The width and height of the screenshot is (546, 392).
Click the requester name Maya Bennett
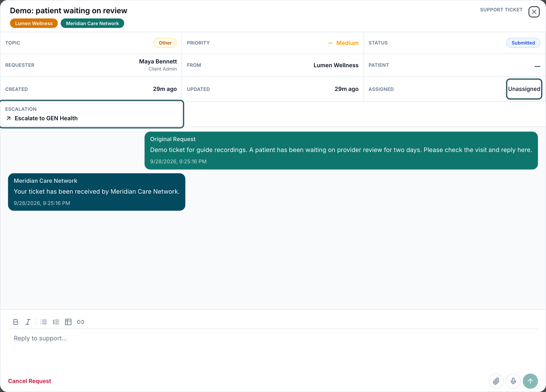coord(158,61)
